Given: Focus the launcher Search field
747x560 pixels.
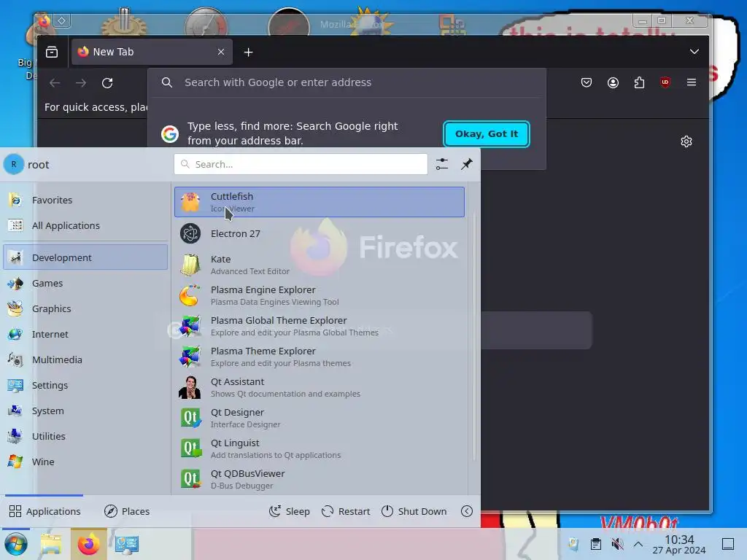Looking at the screenshot, I should pos(301,164).
